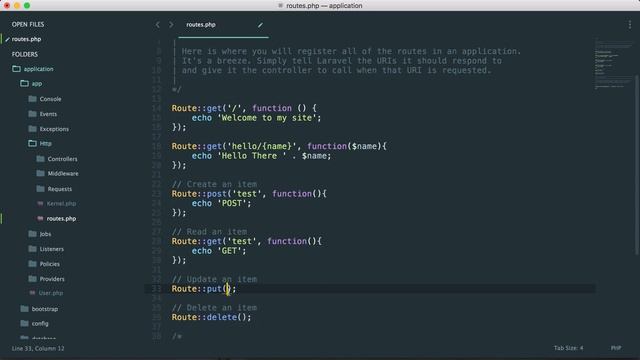The image size is (640, 360).
Task: Open the tab options menu at the far right
Action: pyautogui.click(x=629, y=25)
